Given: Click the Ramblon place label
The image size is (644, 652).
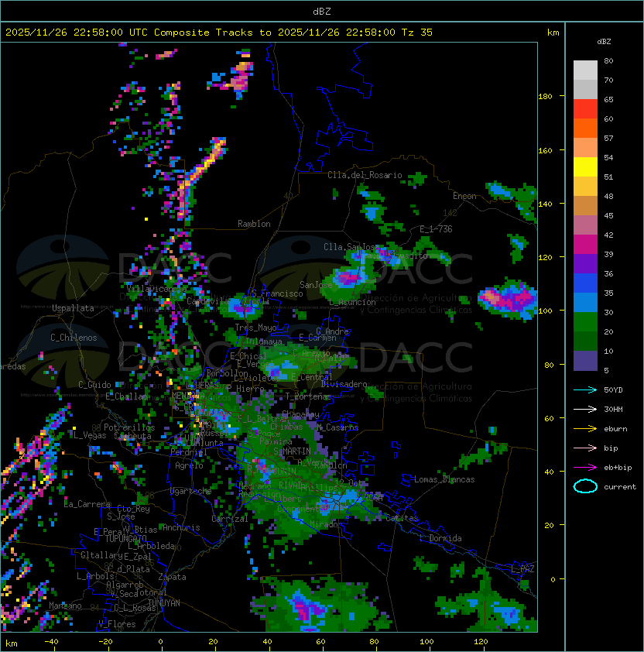Looking at the screenshot, I should coord(254,224).
